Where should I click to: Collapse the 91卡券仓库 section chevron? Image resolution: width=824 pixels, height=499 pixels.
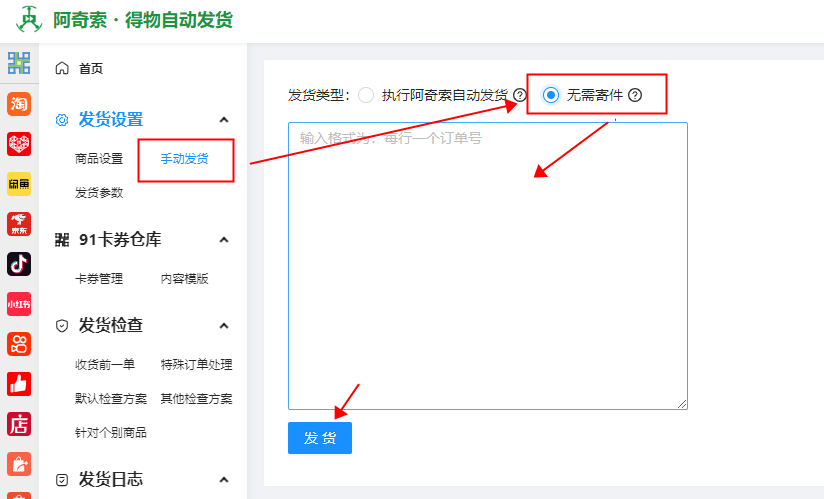[224, 240]
